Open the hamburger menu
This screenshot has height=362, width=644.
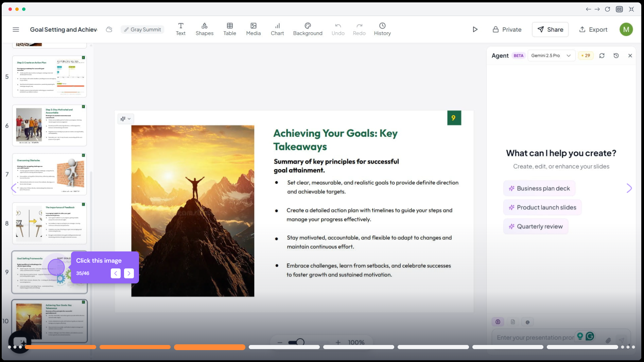click(16, 30)
